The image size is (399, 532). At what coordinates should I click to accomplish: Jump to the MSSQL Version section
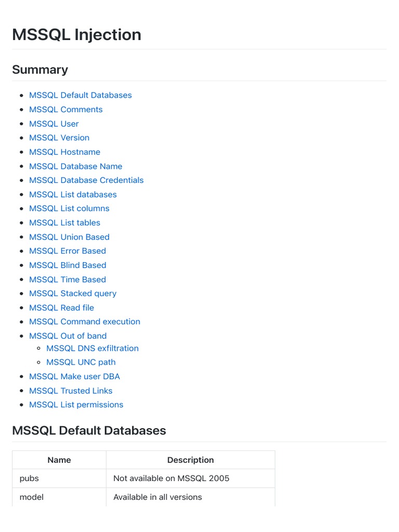[x=59, y=138]
